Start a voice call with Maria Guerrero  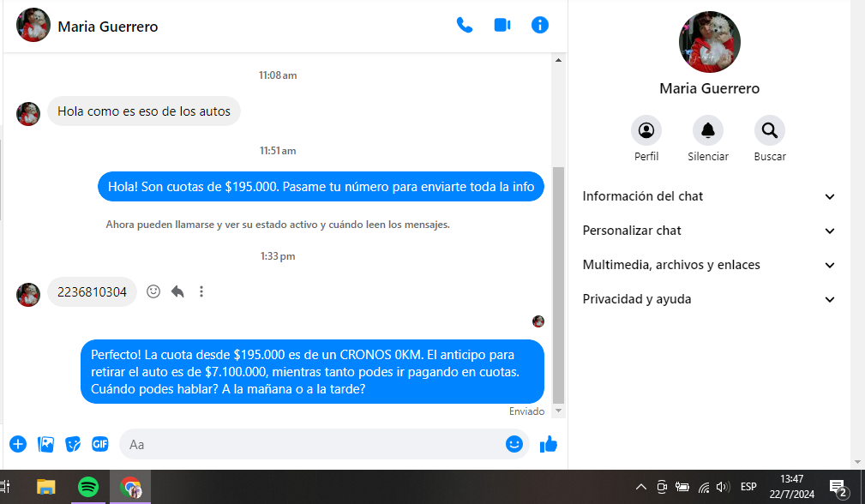tap(465, 25)
